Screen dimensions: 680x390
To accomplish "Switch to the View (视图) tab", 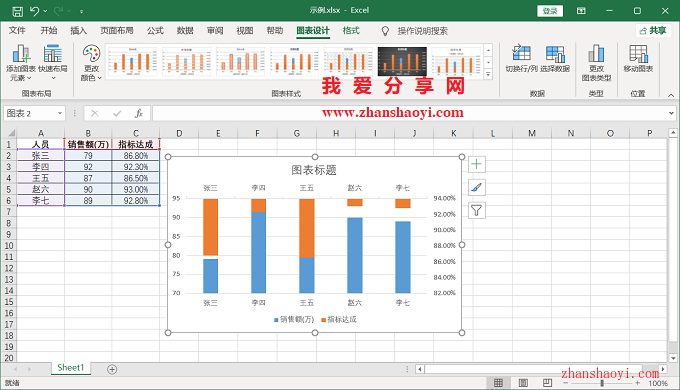I will click(x=245, y=30).
